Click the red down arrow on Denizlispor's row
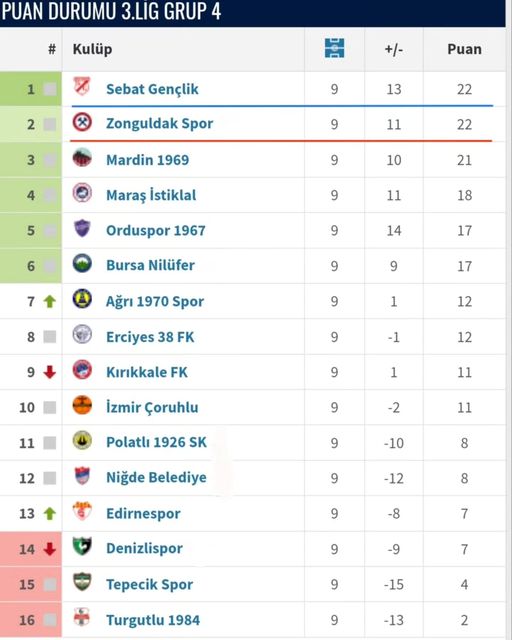Screen dimensions: 512x640 coord(50,549)
